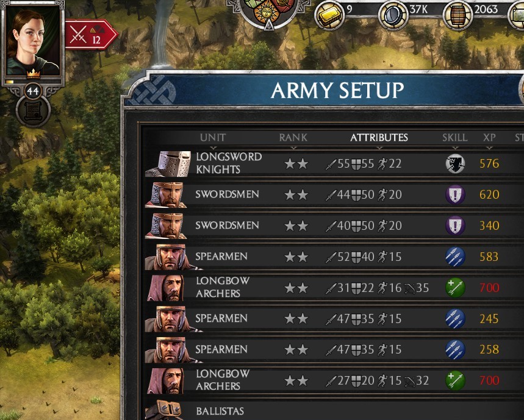Sort units by ATTRIBUTES column header

pos(379,138)
